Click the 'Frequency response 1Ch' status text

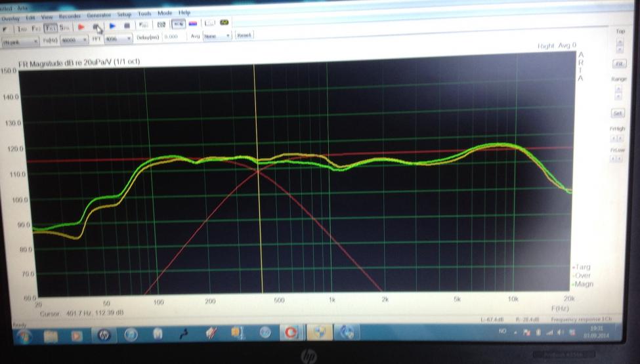581,319
